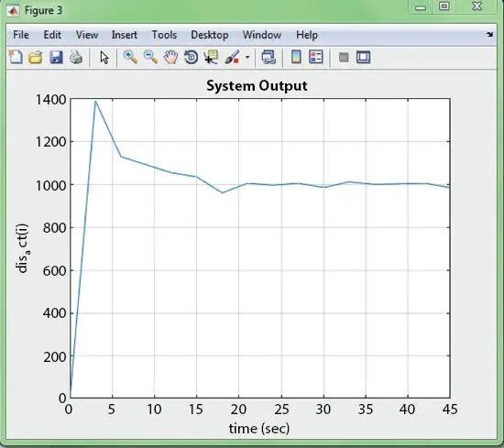
Task: Click the peak of the plotted curve
Action: point(95,101)
